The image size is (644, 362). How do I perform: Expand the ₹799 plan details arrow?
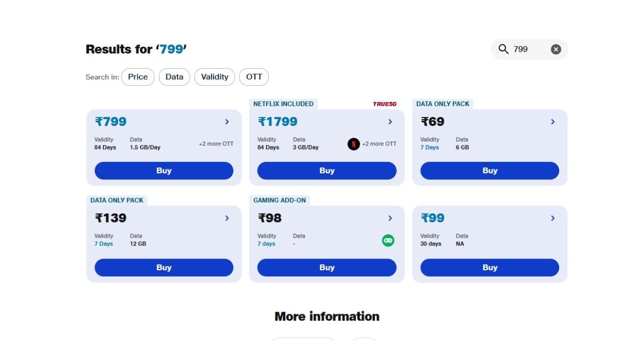click(227, 122)
